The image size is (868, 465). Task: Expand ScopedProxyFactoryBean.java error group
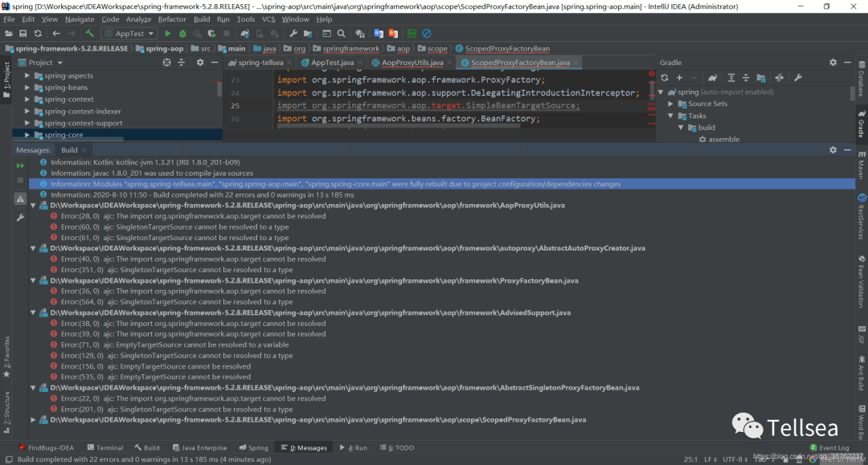(x=33, y=420)
